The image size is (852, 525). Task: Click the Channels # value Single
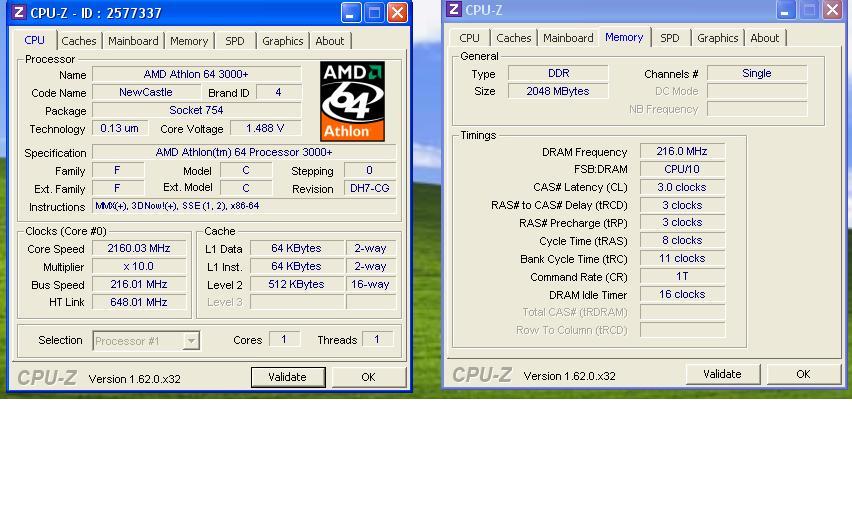(x=757, y=73)
